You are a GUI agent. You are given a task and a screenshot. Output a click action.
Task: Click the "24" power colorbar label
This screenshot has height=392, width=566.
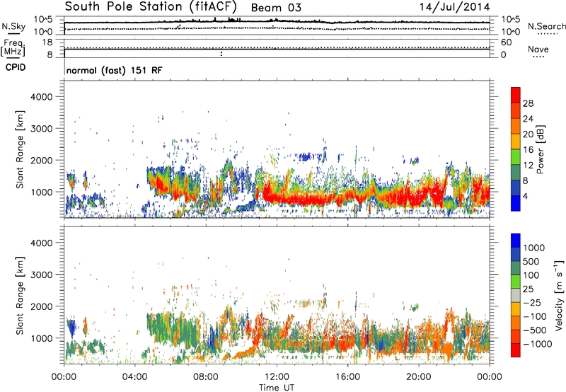[528, 119]
